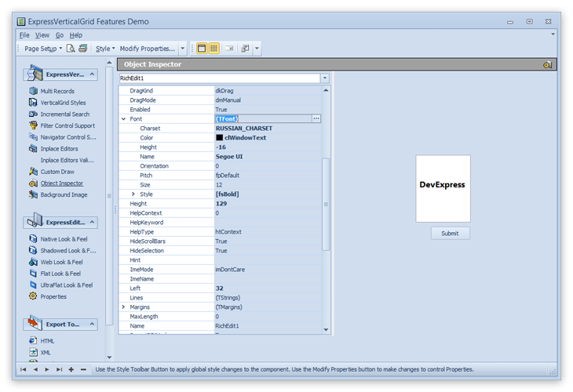This screenshot has height=392, width=573.
Task: Open the Print Preview toolbar icon
Action: (x=71, y=48)
